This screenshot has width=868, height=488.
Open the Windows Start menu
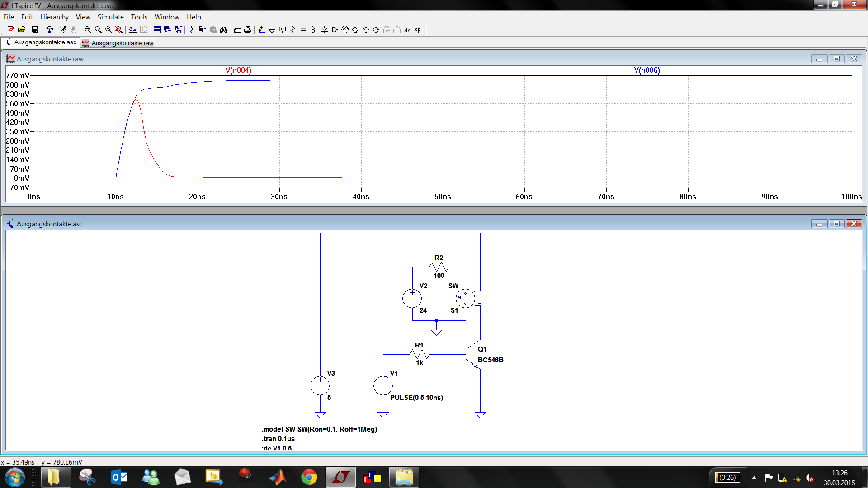point(14,477)
